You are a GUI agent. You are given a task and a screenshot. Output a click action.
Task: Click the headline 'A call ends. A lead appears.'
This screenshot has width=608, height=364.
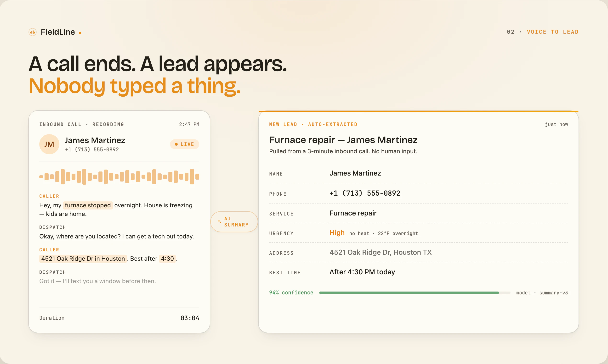point(158,64)
